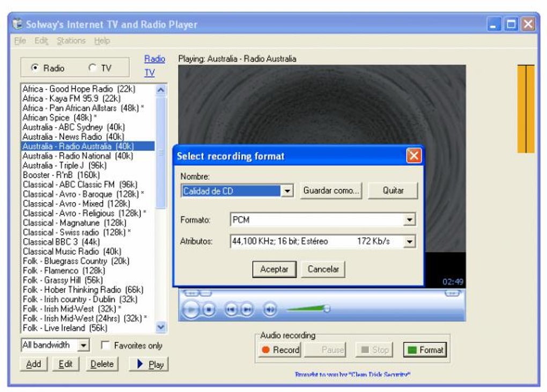Screen dimensions: 547x392
Task: Select the TV radio button
Action: tap(92, 68)
